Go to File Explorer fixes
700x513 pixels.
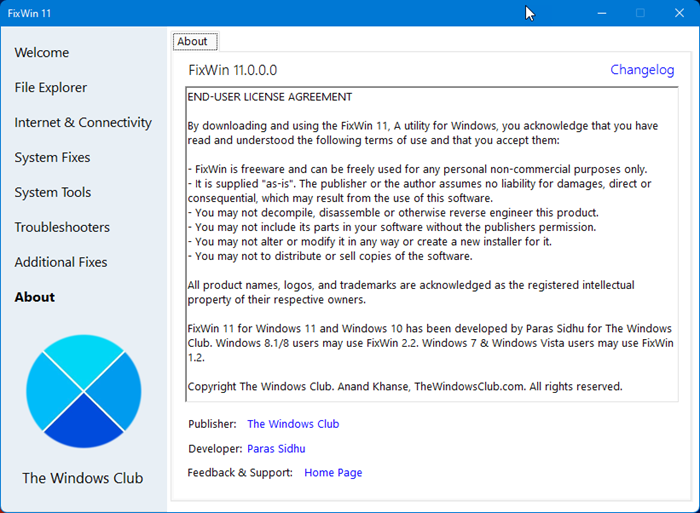click(51, 88)
